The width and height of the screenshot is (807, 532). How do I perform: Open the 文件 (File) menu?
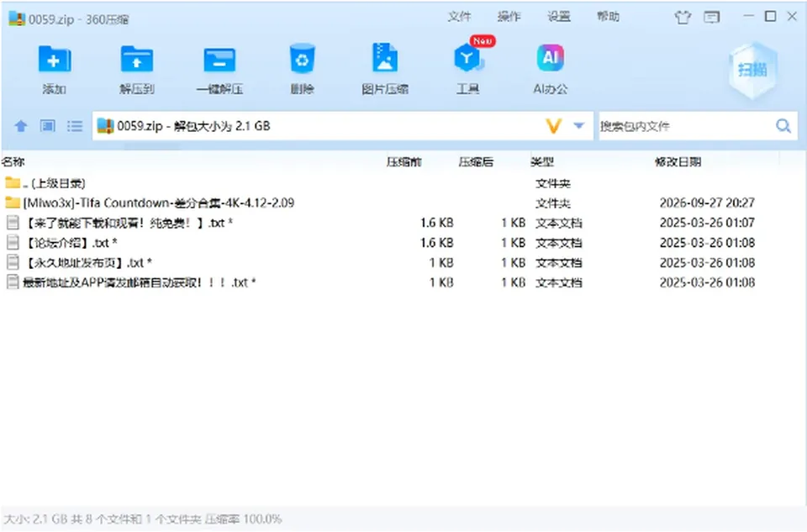pyautogui.click(x=460, y=17)
